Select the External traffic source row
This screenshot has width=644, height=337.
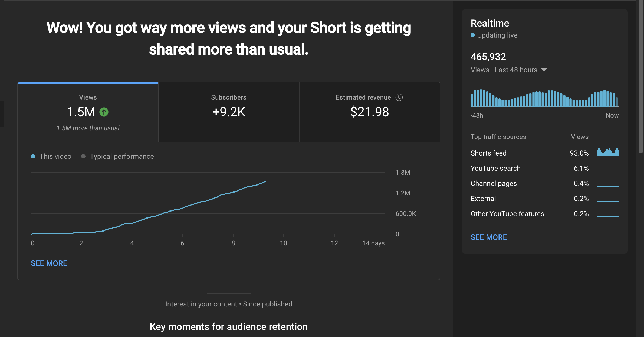click(483, 198)
